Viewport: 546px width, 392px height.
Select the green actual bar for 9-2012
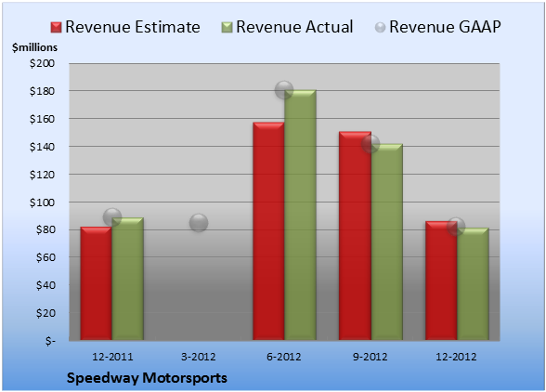pos(387,242)
